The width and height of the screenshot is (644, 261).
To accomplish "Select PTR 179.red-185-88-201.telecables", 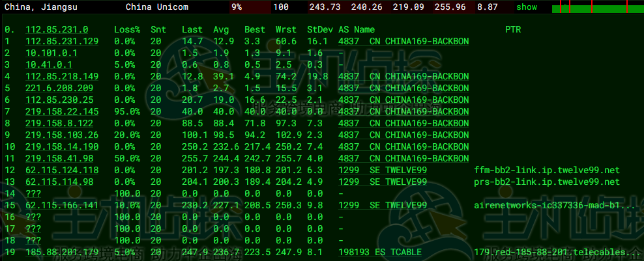I will [x=557, y=252].
